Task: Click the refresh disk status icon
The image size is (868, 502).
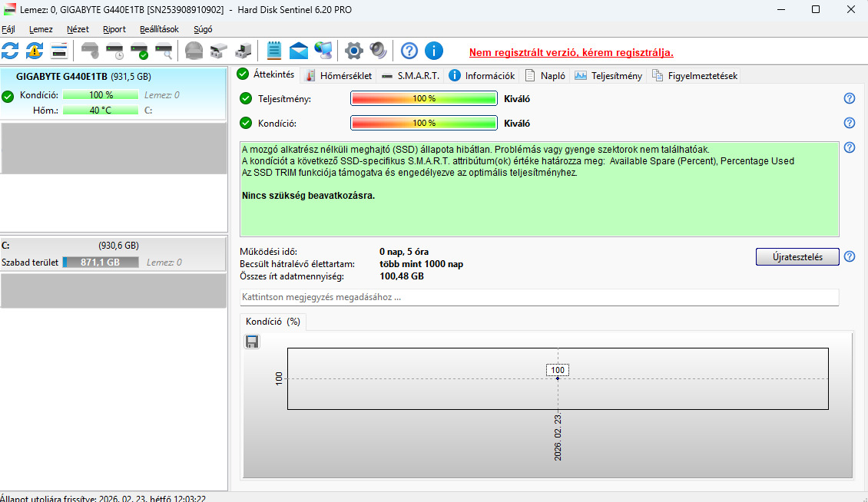Action: tap(10, 51)
